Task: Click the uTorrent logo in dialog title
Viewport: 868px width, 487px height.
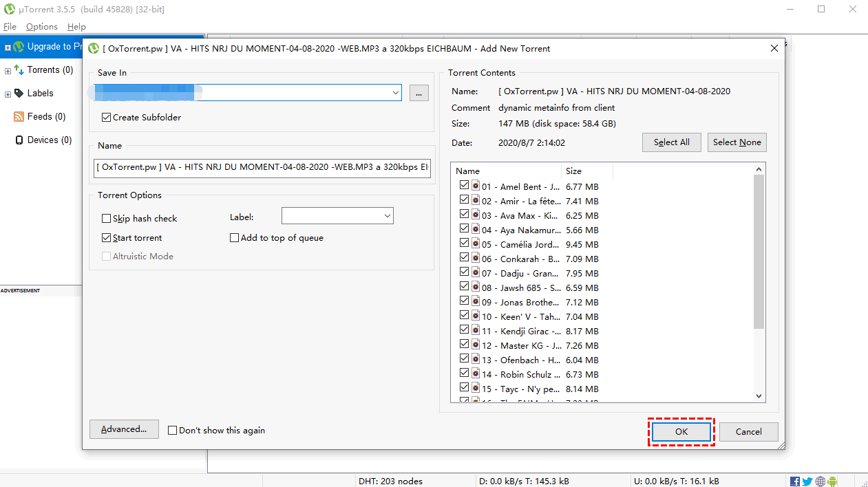Action: coord(94,48)
